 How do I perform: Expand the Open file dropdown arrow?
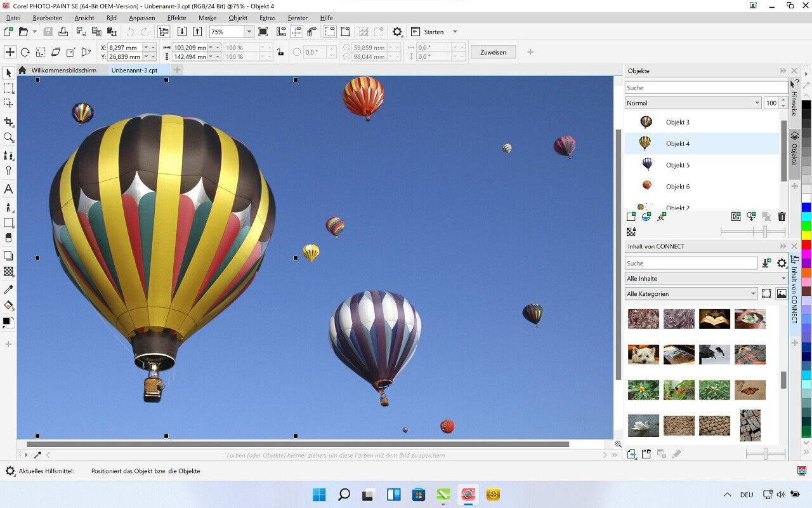(x=34, y=32)
